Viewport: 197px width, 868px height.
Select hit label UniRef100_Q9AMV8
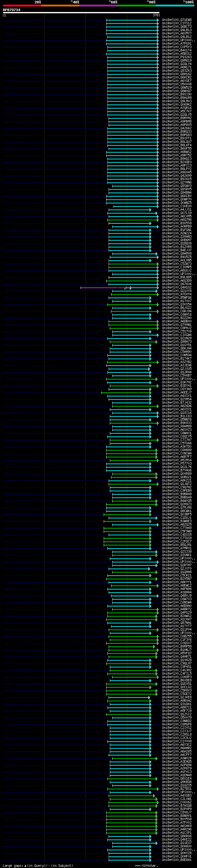click(177, 253)
